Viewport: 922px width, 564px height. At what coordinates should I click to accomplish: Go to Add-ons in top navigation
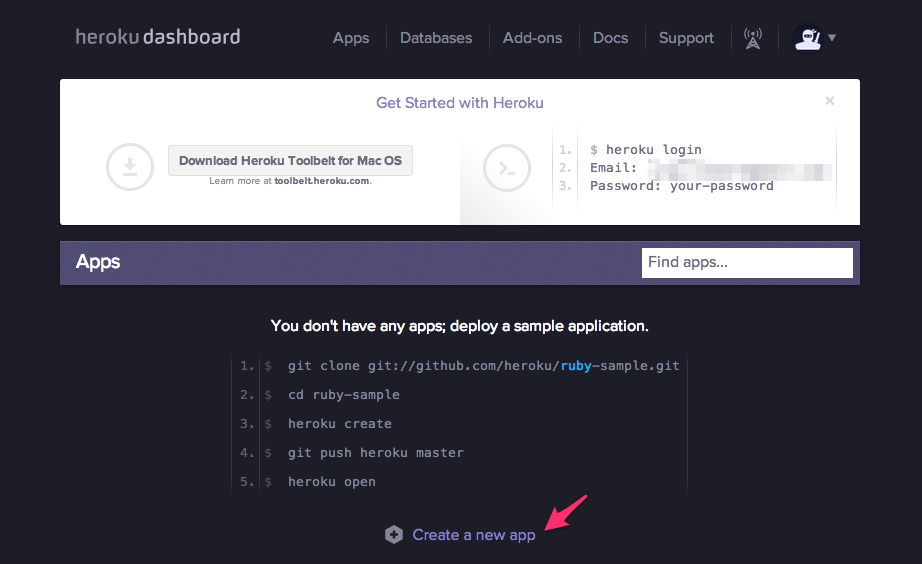coord(532,38)
